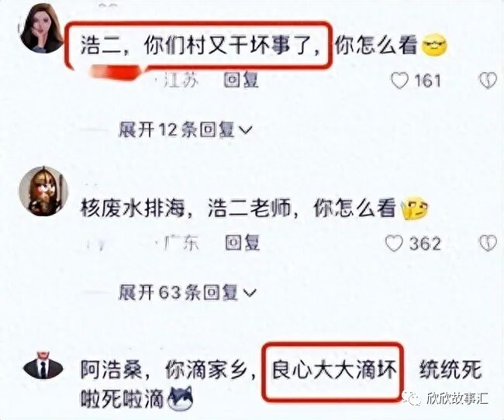The height and width of the screenshot is (420, 504).
Task: Expand 63 replies under second comment
Action: [x=188, y=293]
